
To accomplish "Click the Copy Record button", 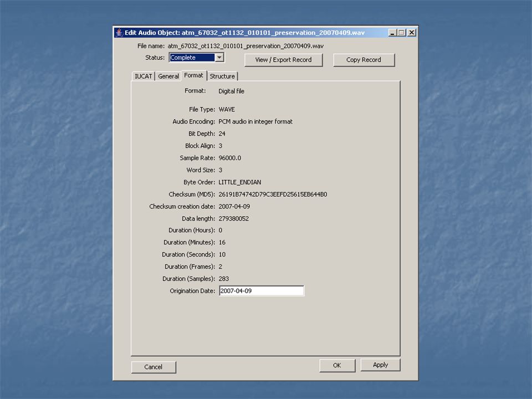I will (364, 60).
